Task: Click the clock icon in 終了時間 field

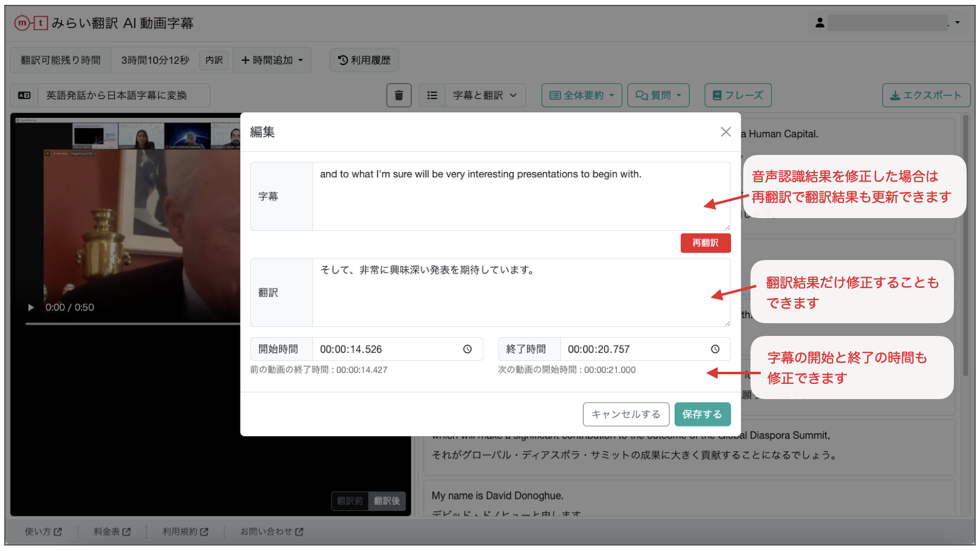Action: point(715,349)
